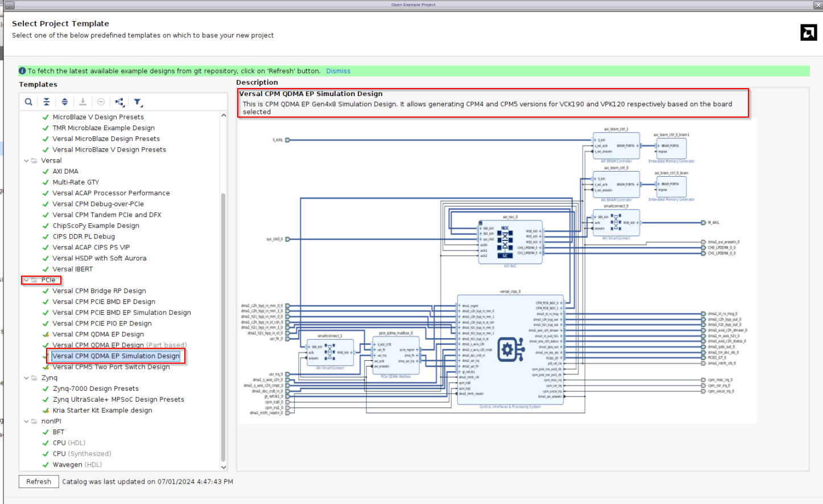Viewport: 823px width, 504px height.
Task: Open the template search tool
Action: pyautogui.click(x=28, y=102)
